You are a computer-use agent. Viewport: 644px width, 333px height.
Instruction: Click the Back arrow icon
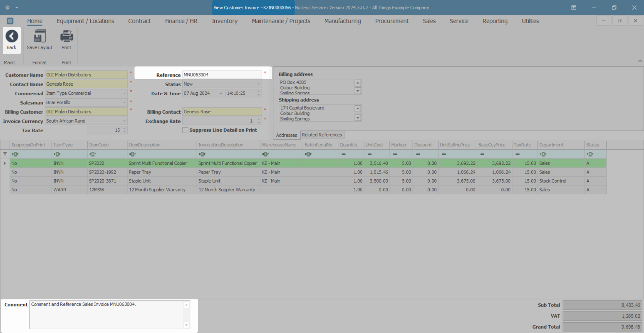point(12,36)
